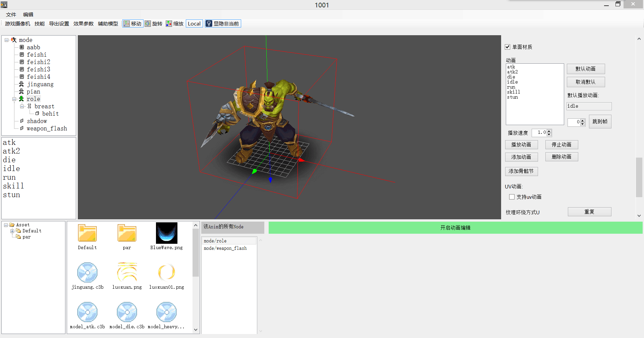Click the 停止动画 button

click(x=561, y=145)
